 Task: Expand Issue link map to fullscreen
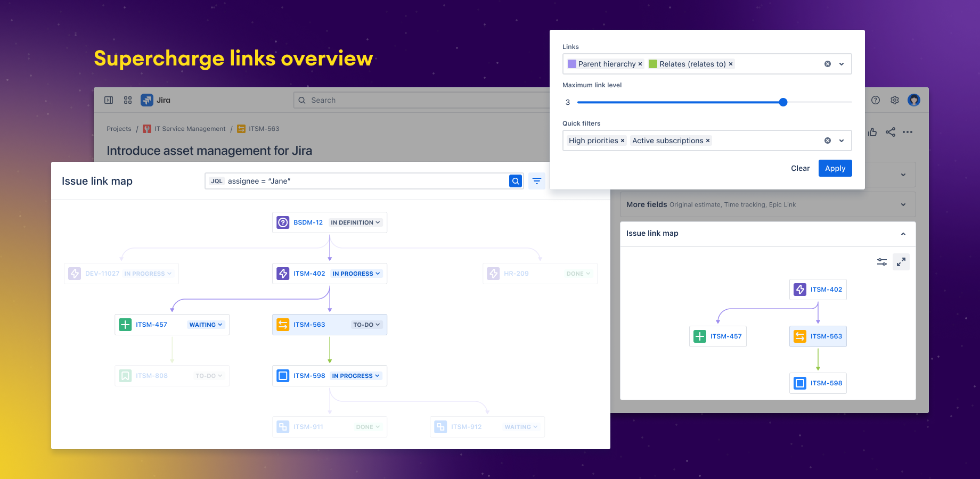tap(901, 262)
